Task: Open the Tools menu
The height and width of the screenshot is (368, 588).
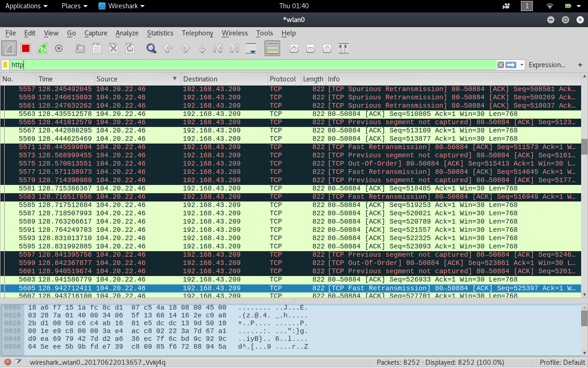Action: click(x=265, y=33)
